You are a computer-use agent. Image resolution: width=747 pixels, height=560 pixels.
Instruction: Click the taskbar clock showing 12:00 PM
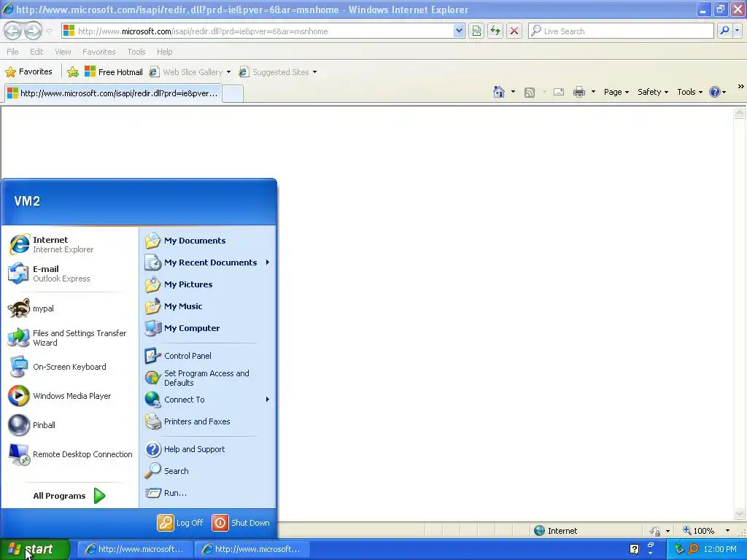pos(720,549)
